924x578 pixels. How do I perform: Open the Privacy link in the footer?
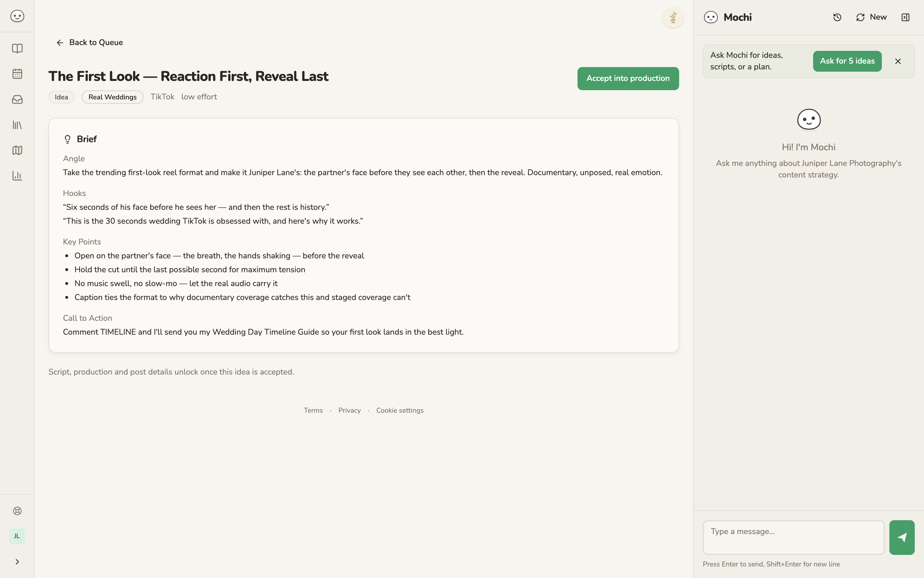349,410
